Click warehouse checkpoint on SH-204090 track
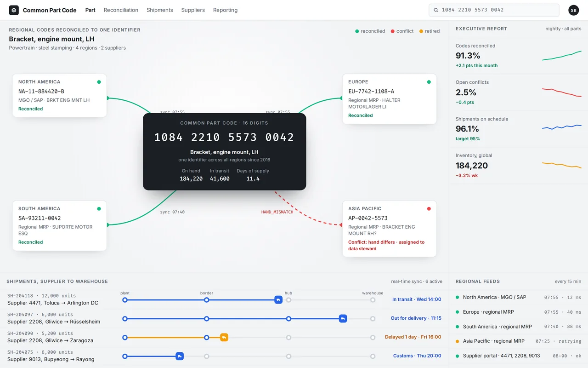588x368 pixels. (373, 337)
